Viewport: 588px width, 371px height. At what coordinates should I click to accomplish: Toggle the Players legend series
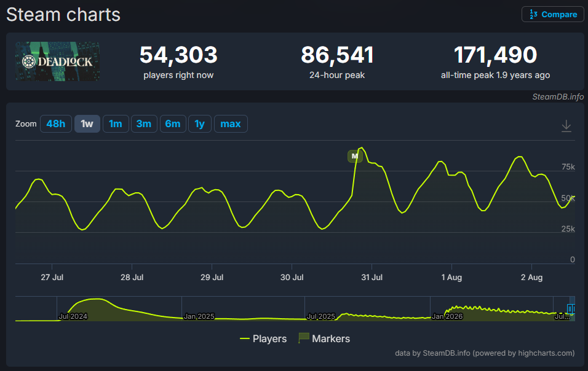[263, 338]
